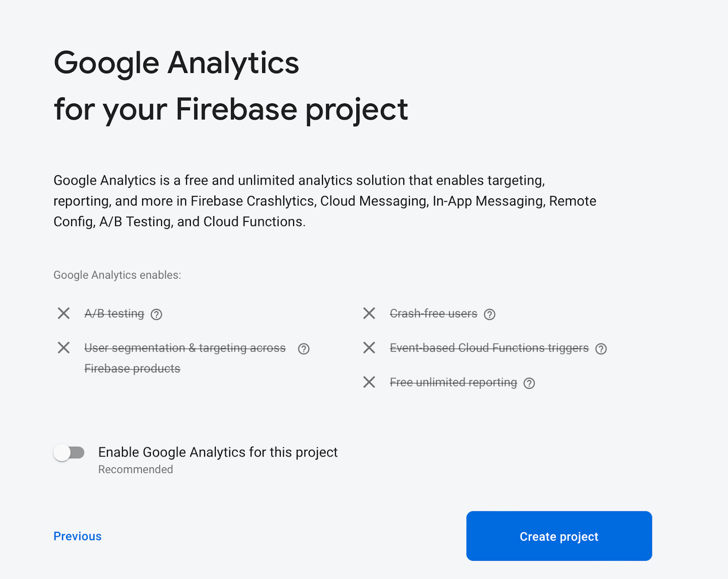Click the Recommended text under the toggle

click(136, 469)
